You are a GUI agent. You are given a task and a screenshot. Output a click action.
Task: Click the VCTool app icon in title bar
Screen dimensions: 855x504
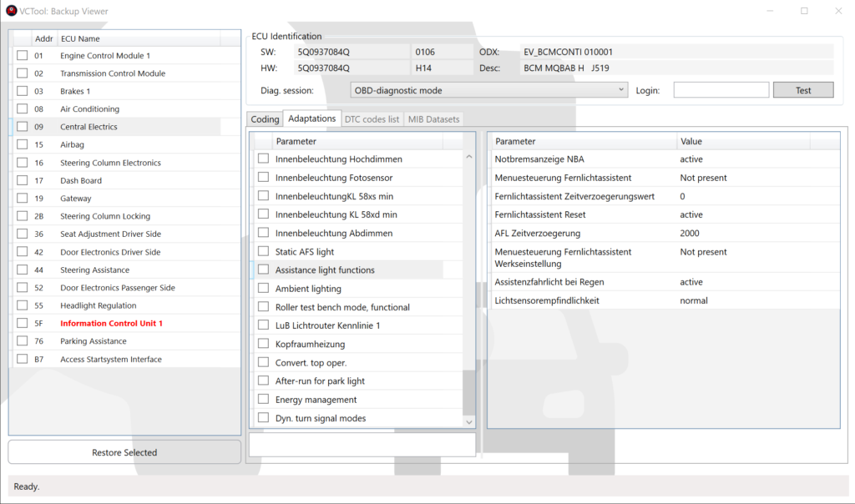[11, 11]
